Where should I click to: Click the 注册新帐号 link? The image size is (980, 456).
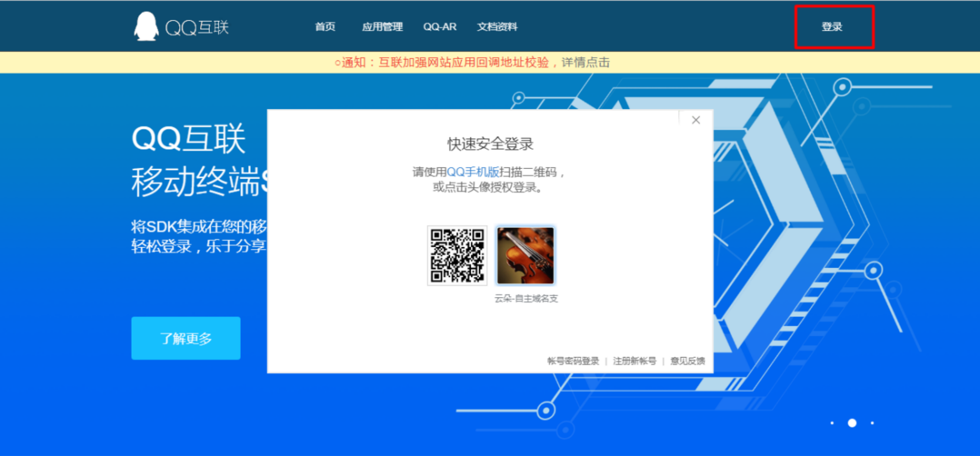(634, 361)
